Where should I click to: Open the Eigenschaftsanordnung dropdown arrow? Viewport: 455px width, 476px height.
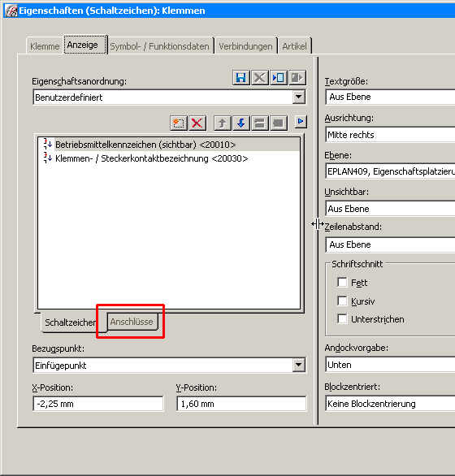pos(299,97)
